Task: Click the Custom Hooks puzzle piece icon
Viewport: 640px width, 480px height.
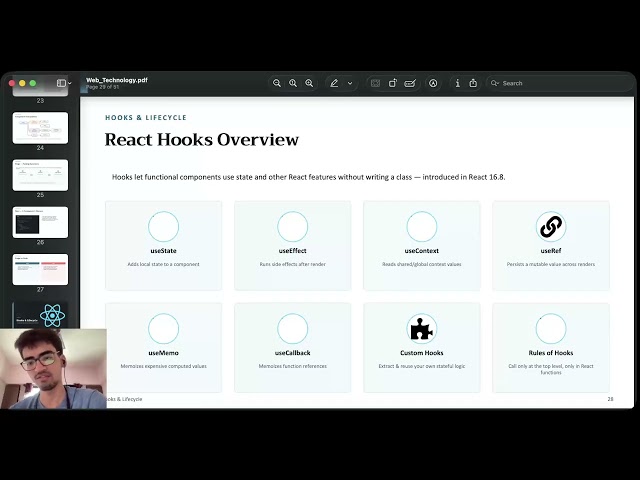Action: (422, 329)
